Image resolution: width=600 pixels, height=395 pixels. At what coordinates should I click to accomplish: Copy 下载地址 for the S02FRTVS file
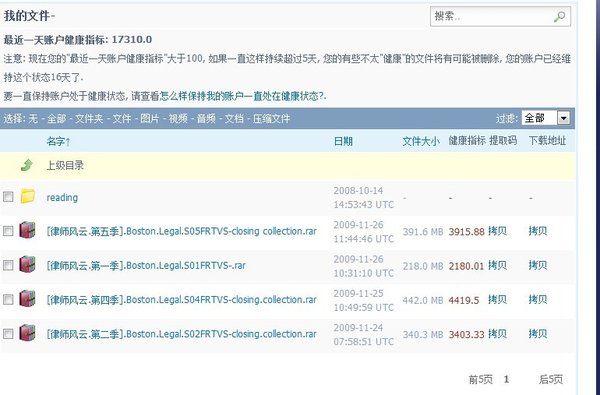[x=538, y=333]
